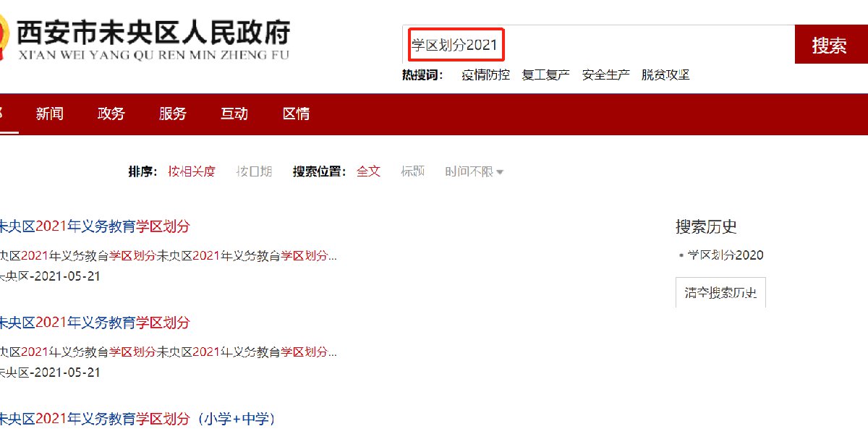Click the second result's date 2021-05-21

(x=67, y=373)
